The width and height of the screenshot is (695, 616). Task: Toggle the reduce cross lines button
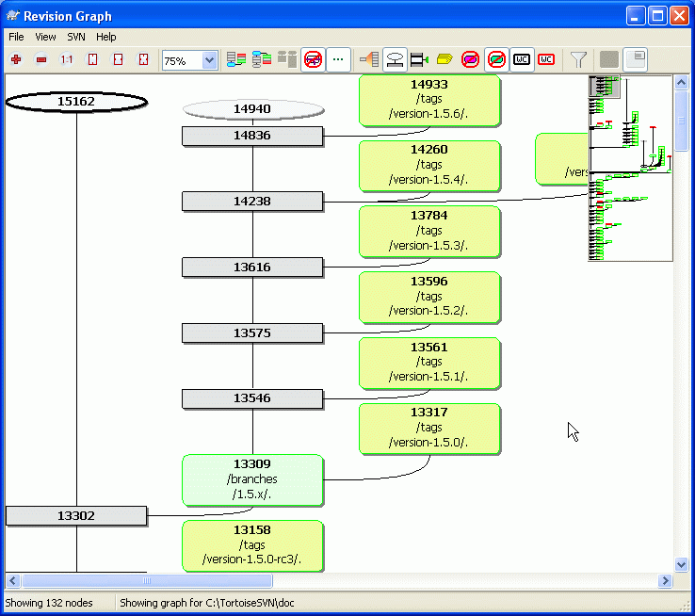tap(313, 59)
